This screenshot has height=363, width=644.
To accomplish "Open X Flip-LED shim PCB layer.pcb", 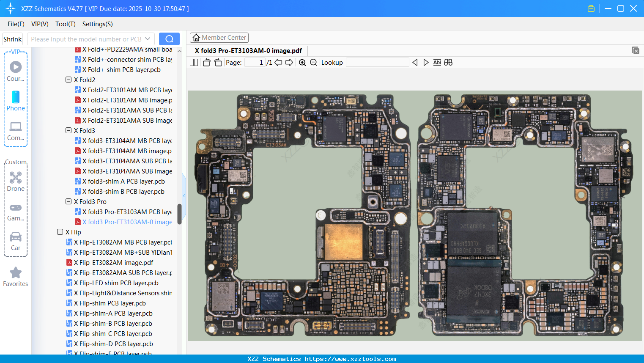I will 112,283.
